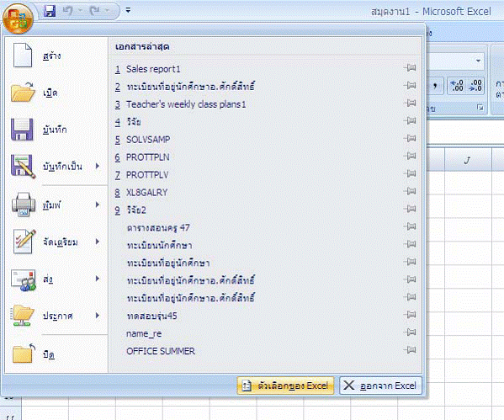Pin name_re to recent list

pyautogui.click(x=410, y=332)
